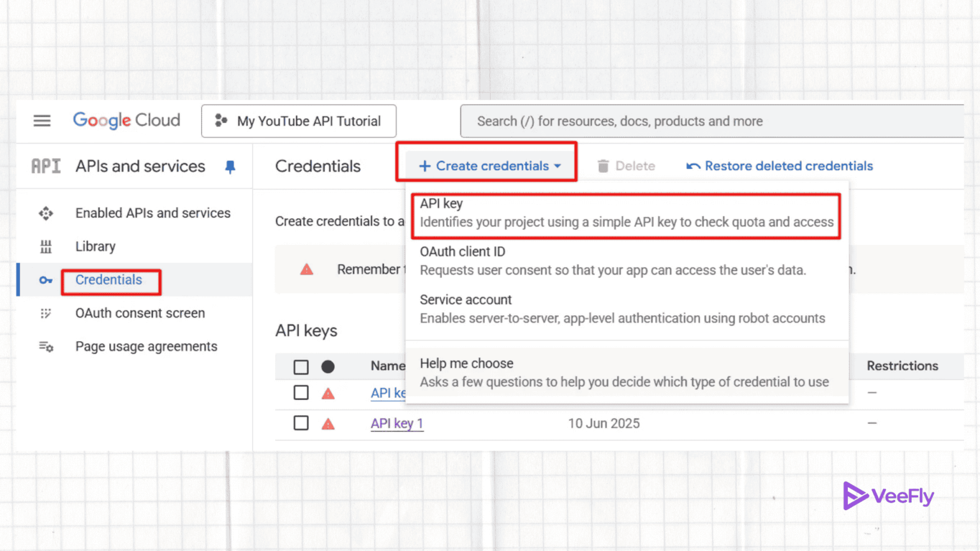Check the select-all checkbox in the API keys table
Viewport: 980px width, 551px height.
click(301, 367)
